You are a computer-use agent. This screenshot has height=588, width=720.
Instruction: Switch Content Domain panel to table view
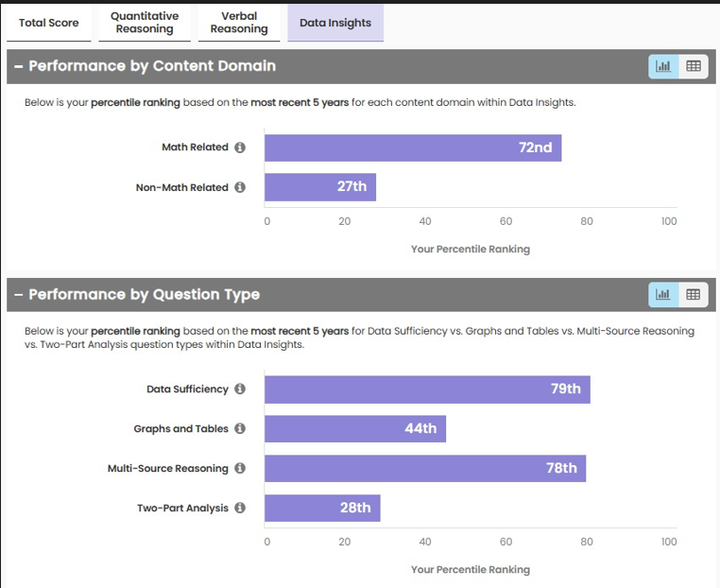pos(694,66)
